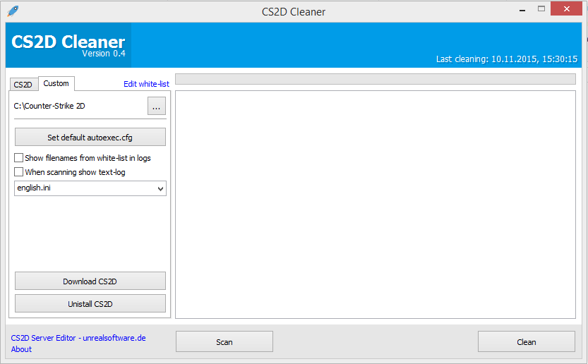Start scanning with the Scan button
Image resolution: width=588 pixels, height=364 pixels.
224,341
